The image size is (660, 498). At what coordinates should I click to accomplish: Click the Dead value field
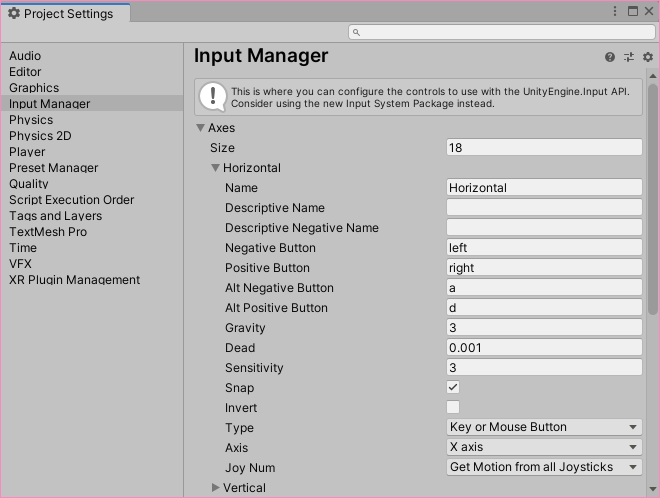coord(544,347)
